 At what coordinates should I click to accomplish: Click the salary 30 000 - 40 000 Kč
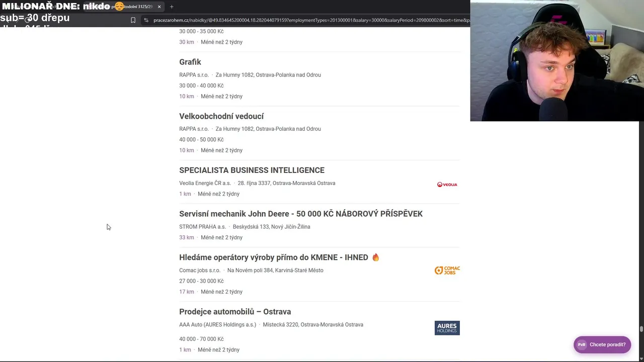click(x=201, y=85)
